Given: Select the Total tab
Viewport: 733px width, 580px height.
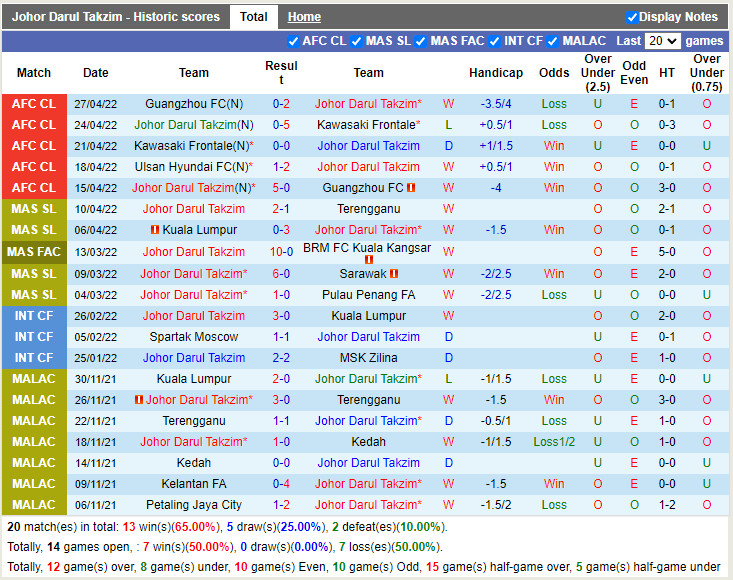Looking at the screenshot, I should click(x=253, y=17).
